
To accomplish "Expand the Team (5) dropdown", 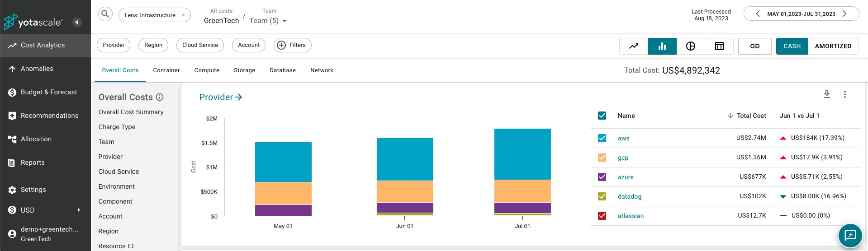I will point(268,21).
